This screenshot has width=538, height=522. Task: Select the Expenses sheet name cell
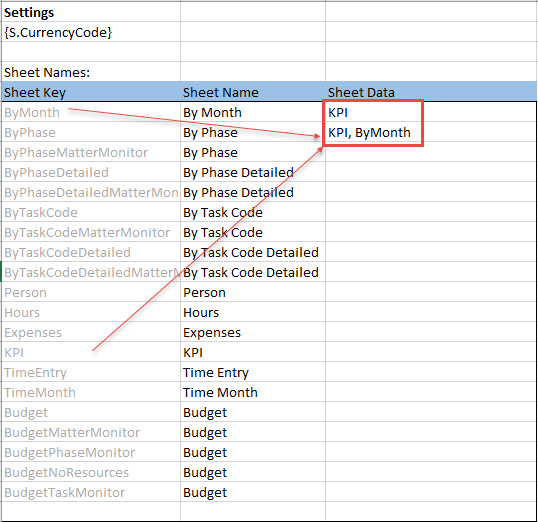click(x=253, y=332)
